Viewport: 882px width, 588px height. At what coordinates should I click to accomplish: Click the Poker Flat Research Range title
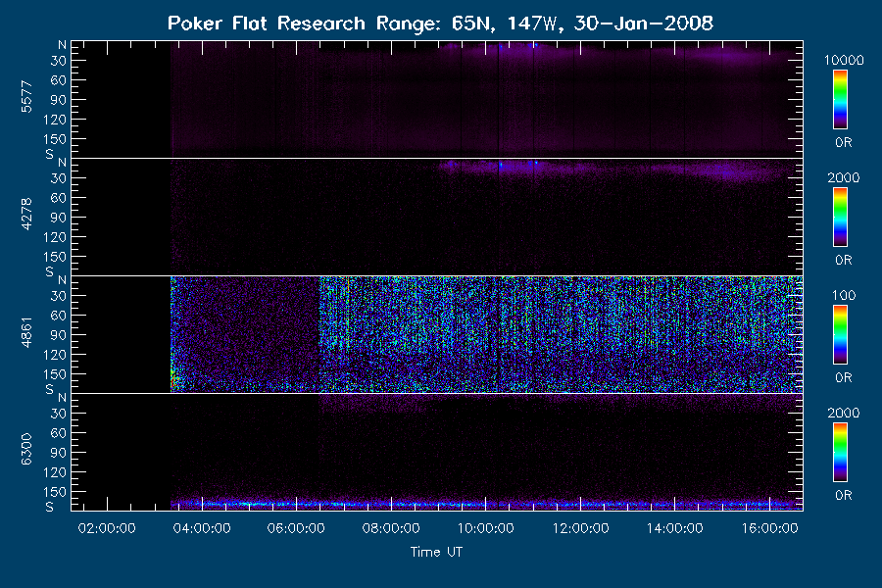pyautogui.click(x=440, y=24)
